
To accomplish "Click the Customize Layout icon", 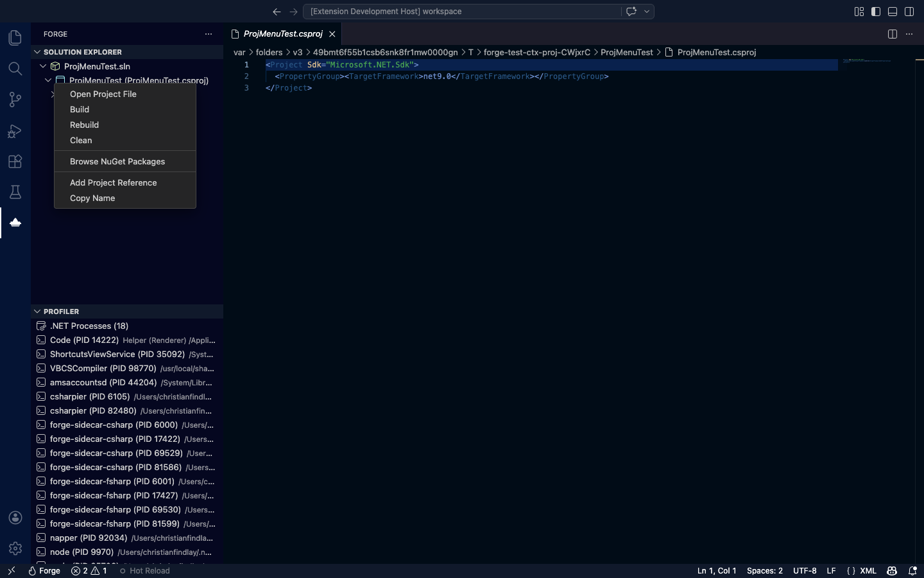I will pyautogui.click(x=859, y=12).
